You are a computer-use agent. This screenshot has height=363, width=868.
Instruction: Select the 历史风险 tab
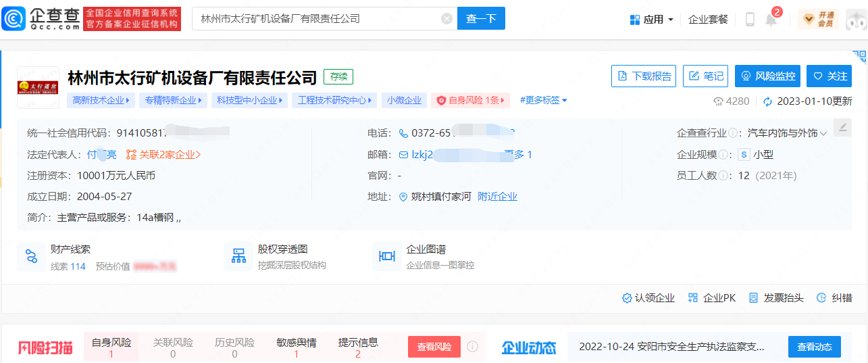point(234,347)
